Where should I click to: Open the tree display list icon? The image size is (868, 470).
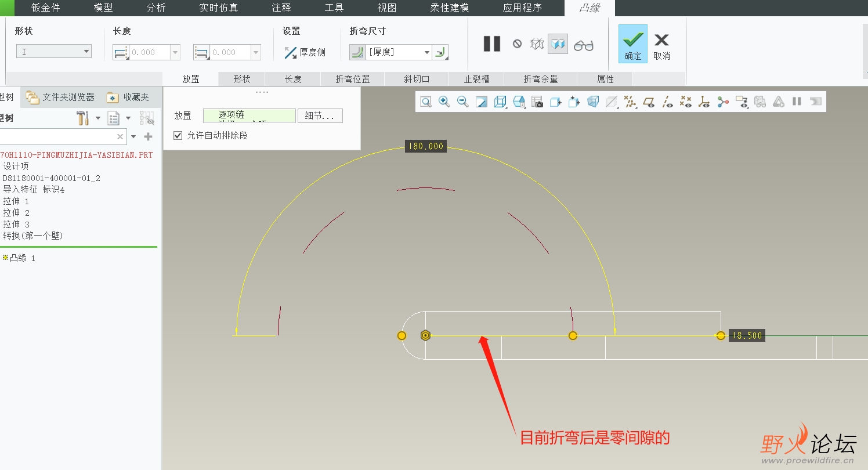click(114, 118)
